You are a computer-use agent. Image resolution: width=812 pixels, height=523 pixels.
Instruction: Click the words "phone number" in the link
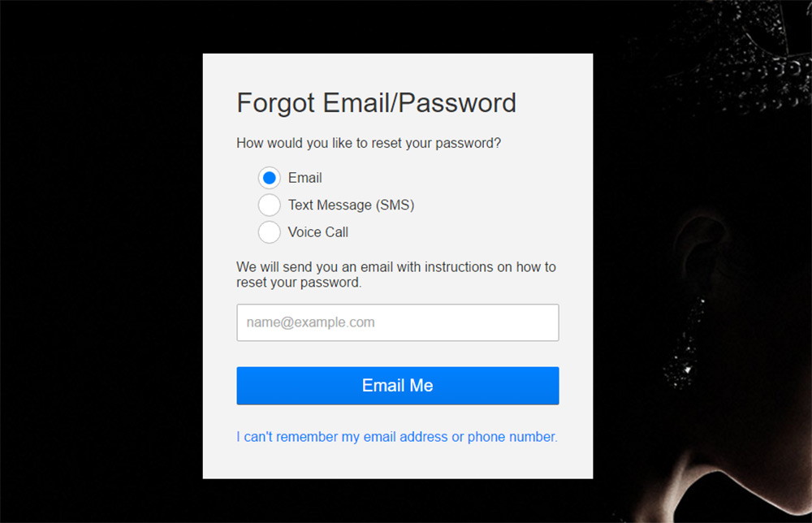tap(512, 437)
